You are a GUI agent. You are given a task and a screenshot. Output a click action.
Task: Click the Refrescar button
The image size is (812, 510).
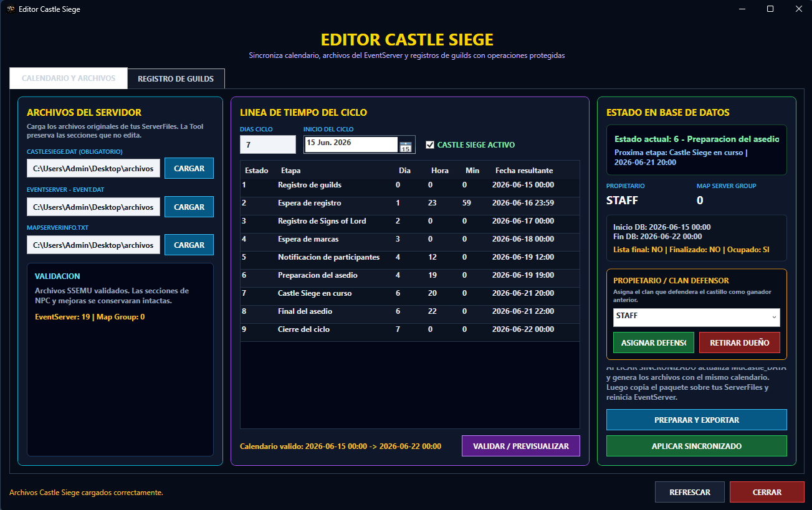(x=690, y=492)
